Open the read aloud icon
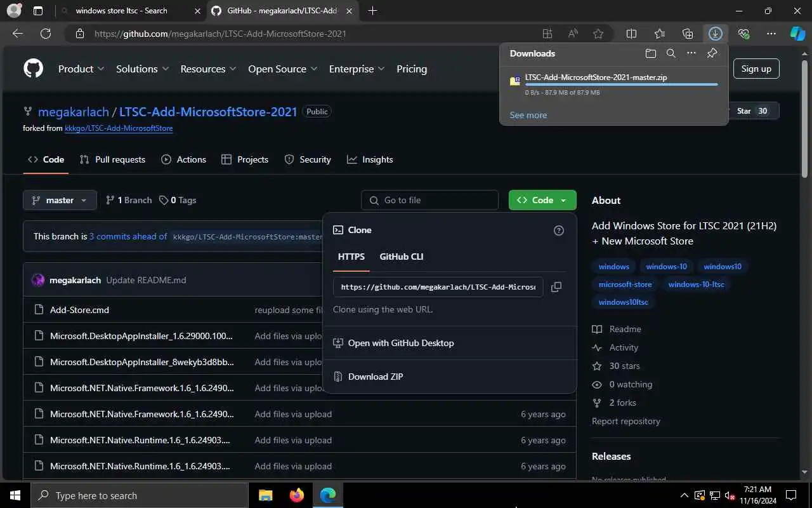Image resolution: width=812 pixels, height=508 pixels. pyautogui.click(x=573, y=34)
